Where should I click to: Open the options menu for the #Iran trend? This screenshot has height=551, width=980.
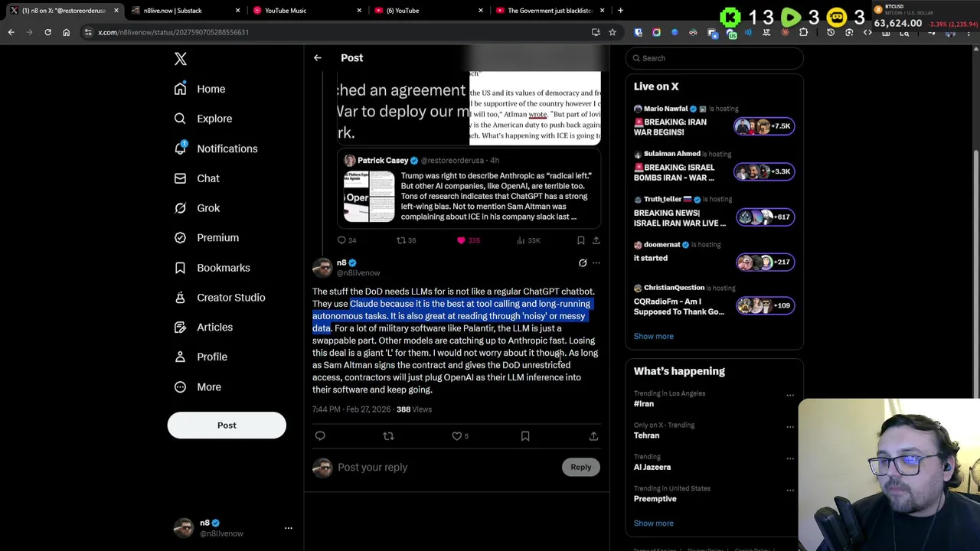click(x=790, y=396)
